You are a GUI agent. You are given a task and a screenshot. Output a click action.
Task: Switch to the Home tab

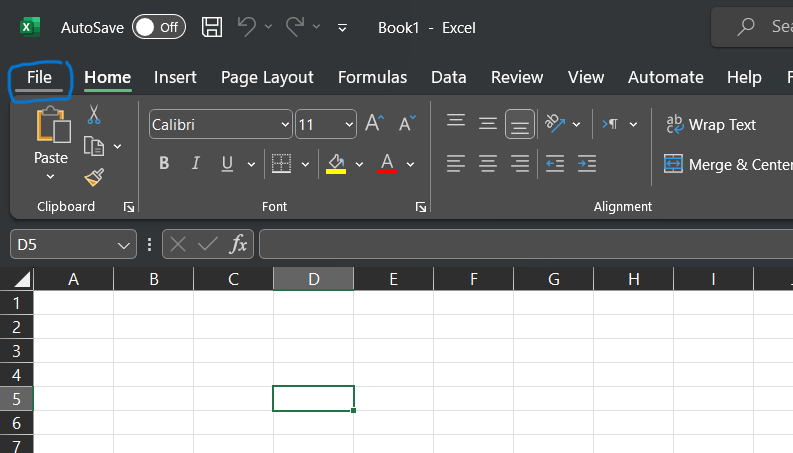[x=108, y=77]
